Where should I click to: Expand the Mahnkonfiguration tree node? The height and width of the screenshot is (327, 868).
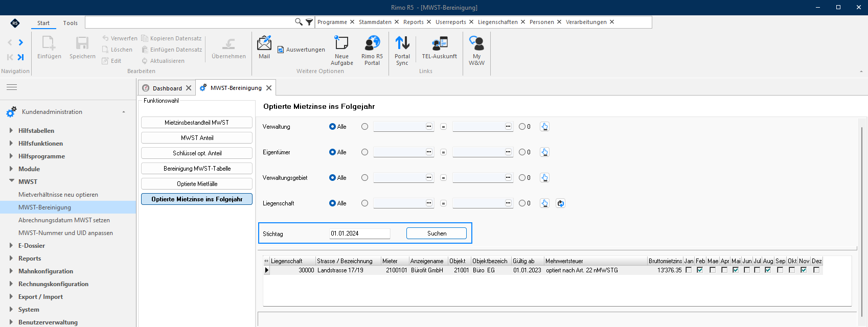[11, 271]
